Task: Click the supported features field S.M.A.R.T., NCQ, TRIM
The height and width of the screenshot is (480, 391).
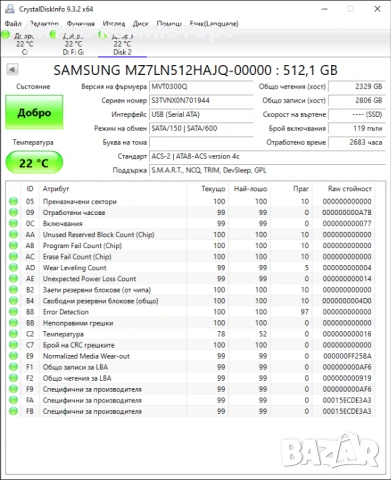Action: tap(267, 170)
